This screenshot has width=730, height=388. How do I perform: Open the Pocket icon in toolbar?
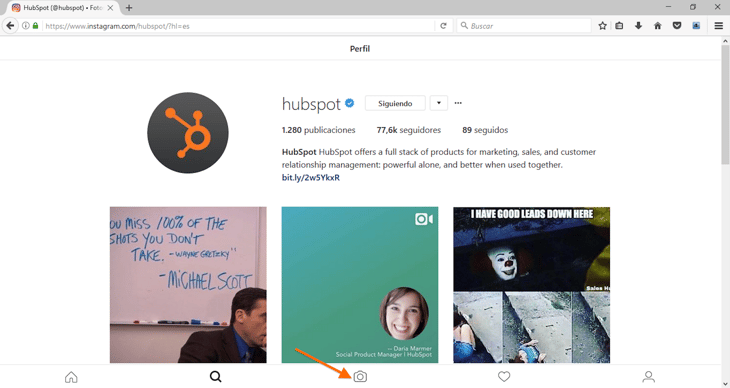click(x=677, y=26)
